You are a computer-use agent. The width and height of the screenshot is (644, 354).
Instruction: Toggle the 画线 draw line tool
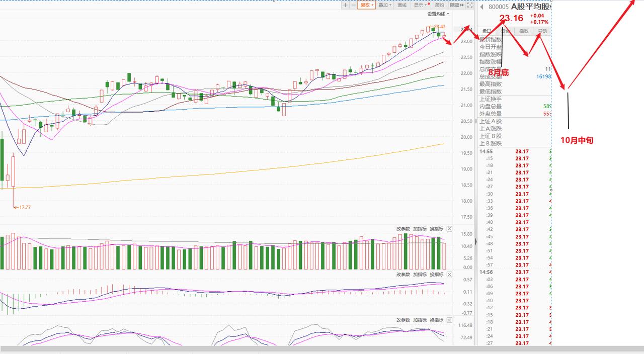click(x=401, y=5)
